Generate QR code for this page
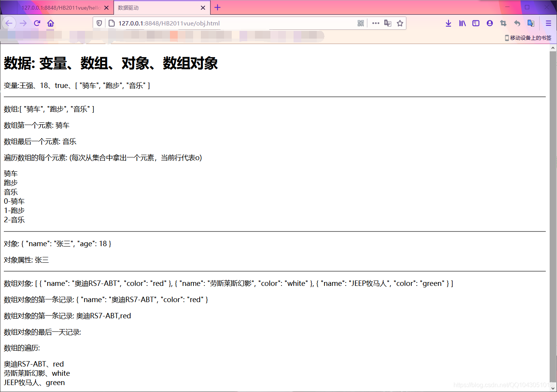Screen dimensions: 557x392 pos(361,23)
